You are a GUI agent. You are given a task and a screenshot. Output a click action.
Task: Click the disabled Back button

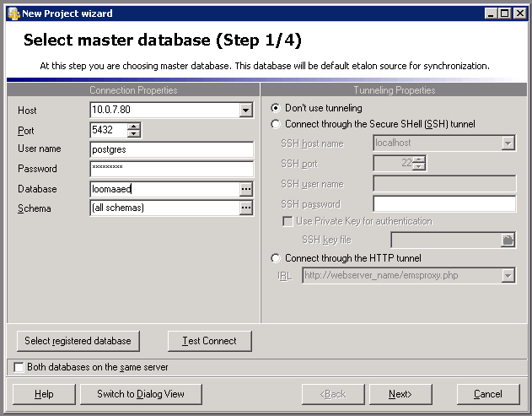pyautogui.click(x=333, y=394)
